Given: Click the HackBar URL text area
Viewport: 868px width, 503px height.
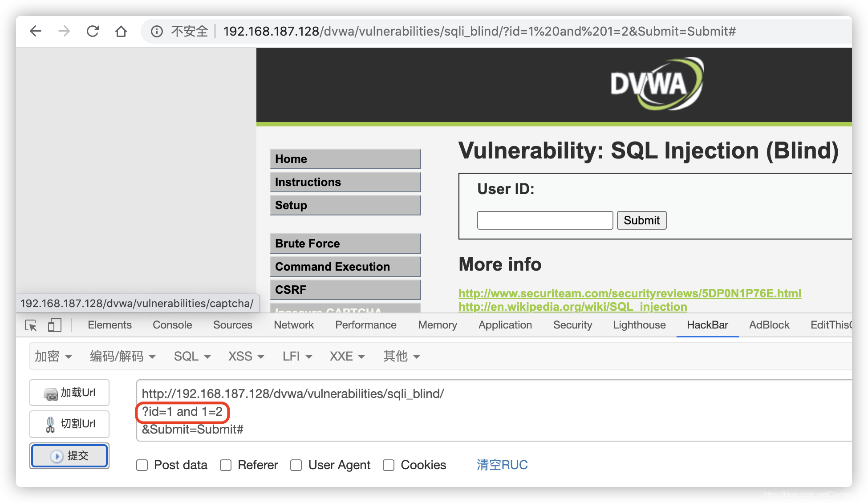Looking at the screenshot, I should [494, 411].
